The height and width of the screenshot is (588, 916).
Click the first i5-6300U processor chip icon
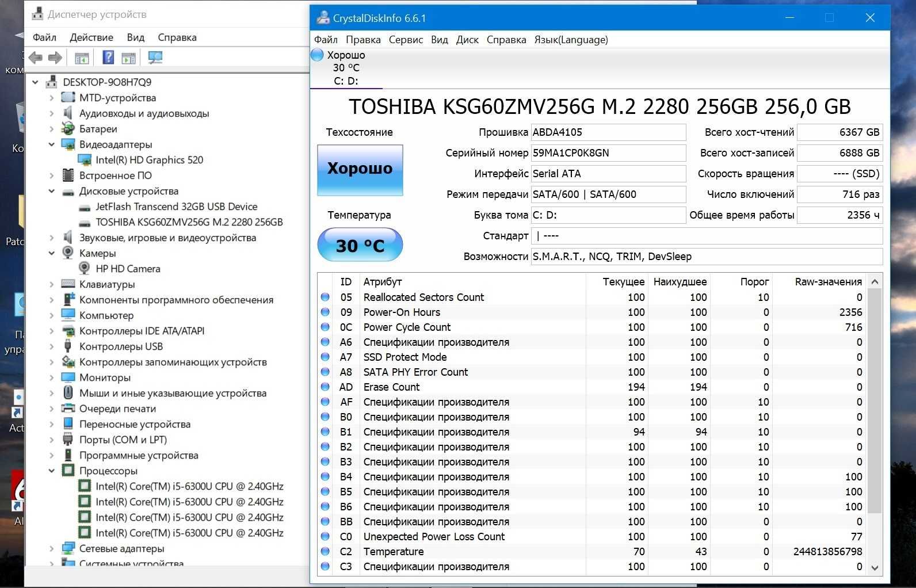pyautogui.click(x=85, y=486)
